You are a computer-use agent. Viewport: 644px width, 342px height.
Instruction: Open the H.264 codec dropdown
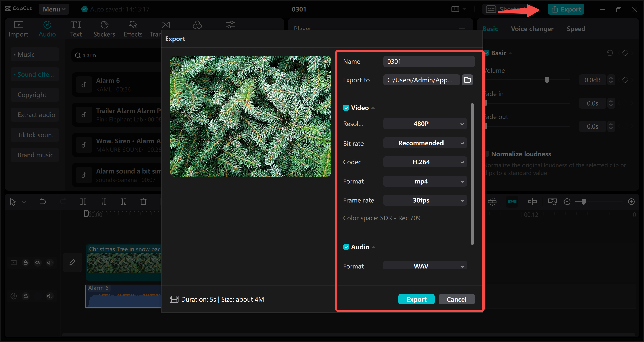425,162
